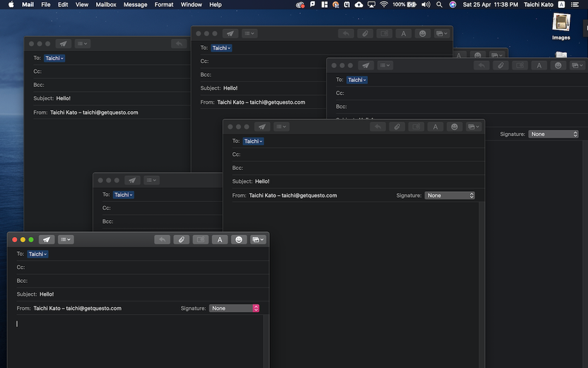The image size is (588, 368).
Task: Open emoji picker in topmost compose window
Action: tap(423, 33)
